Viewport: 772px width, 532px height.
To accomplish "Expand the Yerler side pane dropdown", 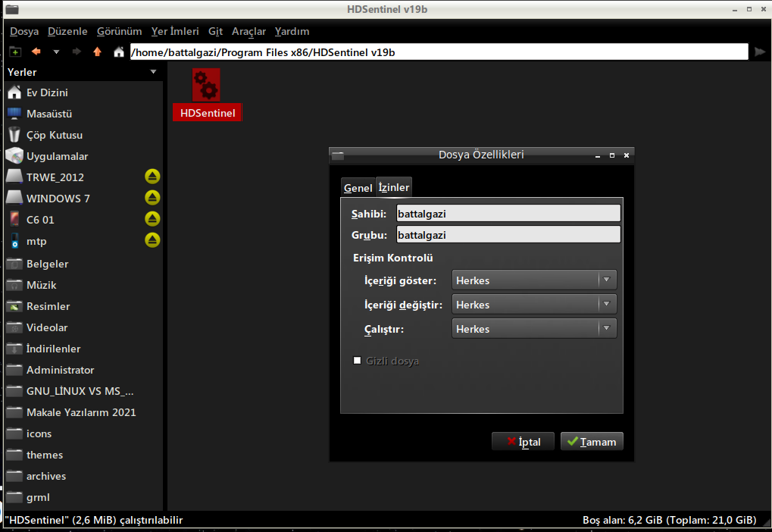I will (x=153, y=72).
